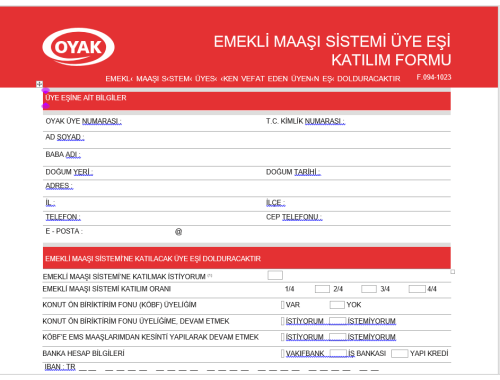
Task: Click the OYAK ÜYE NUMARASI field
Action: (x=84, y=121)
